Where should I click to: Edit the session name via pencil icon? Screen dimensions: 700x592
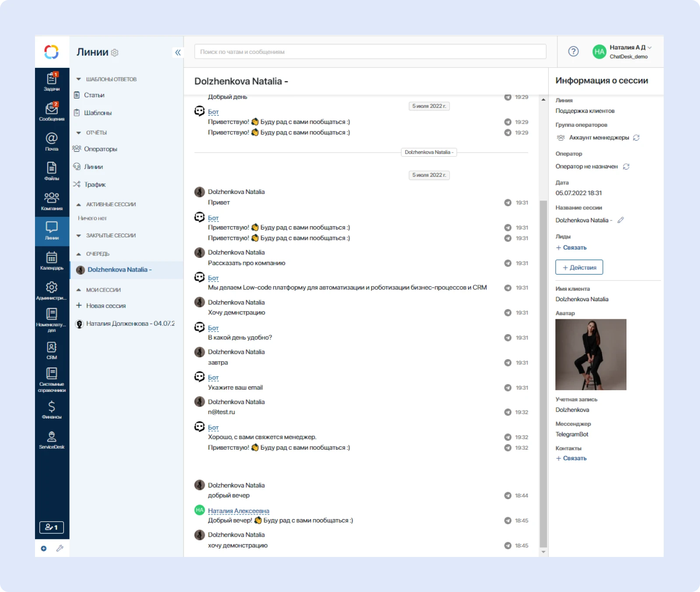click(x=621, y=221)
